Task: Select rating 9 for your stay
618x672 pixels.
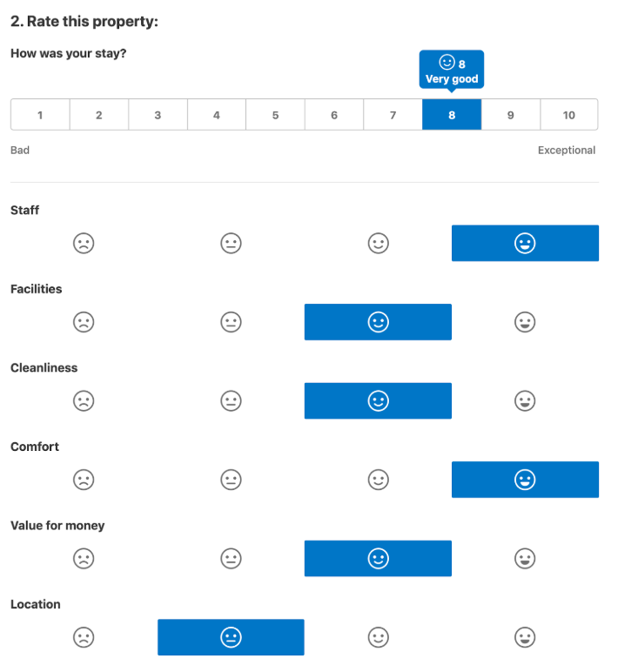Action: click(x=511, y=114)
